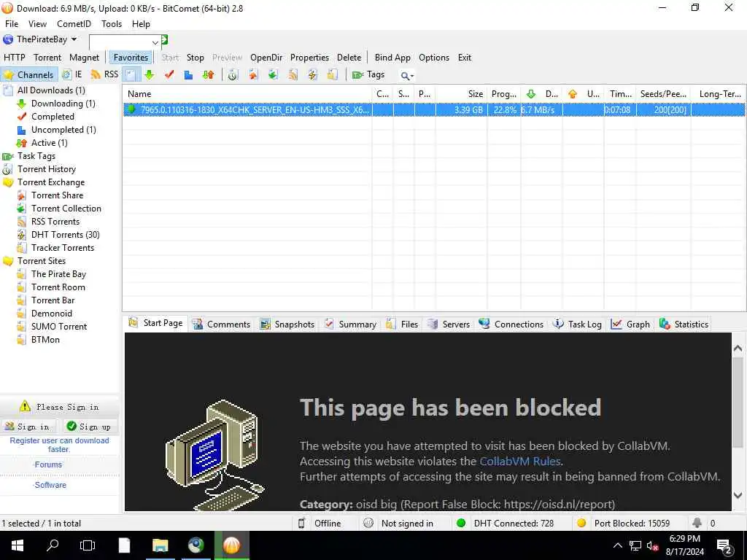This screenshot has width=747, height=560.
Task: Click the blue Uncompleted filter toolbar icon
Action: [x=188, y=74]
